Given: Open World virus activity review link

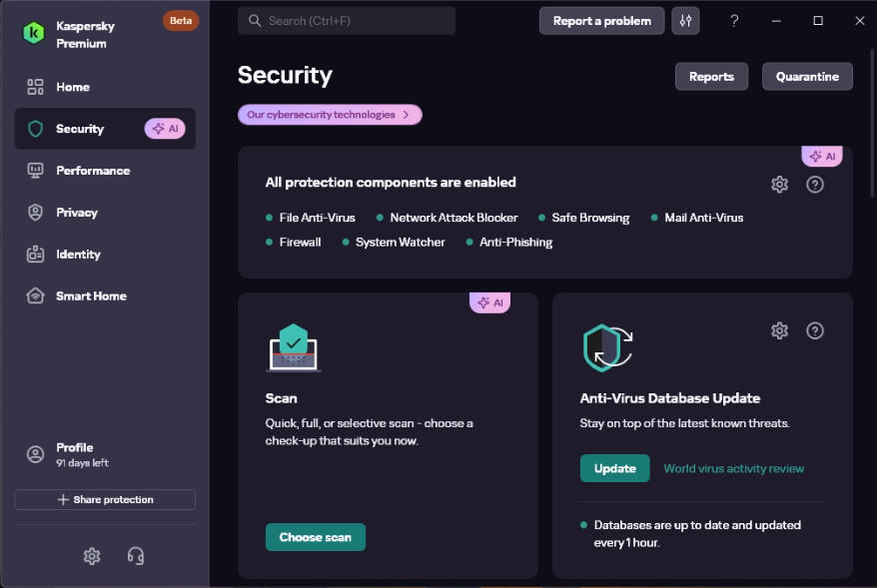Looking at the screenshot, I should [x=734, y=468].
